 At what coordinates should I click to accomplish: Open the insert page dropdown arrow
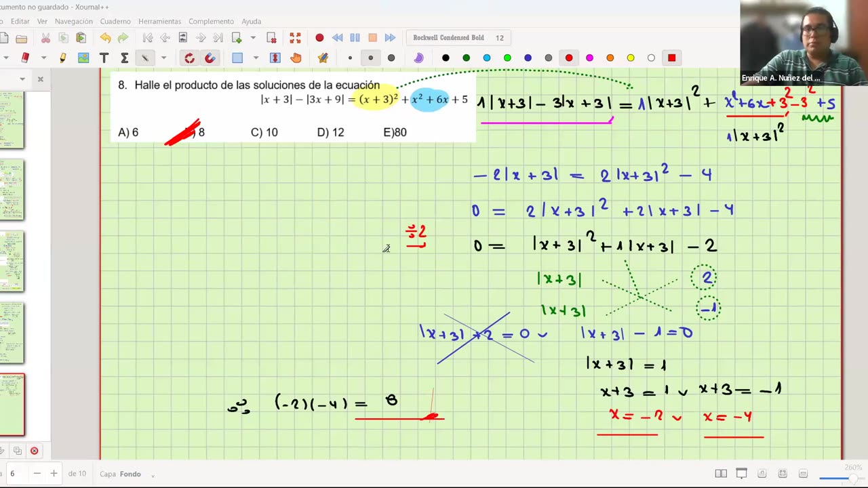253,38
